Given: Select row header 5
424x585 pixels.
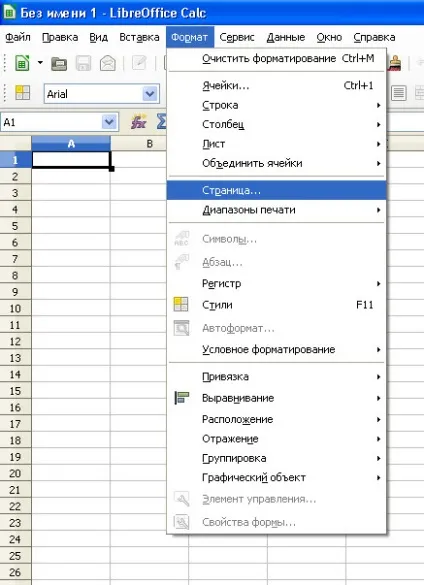Looking at the screenshot, I should point(15,226).
